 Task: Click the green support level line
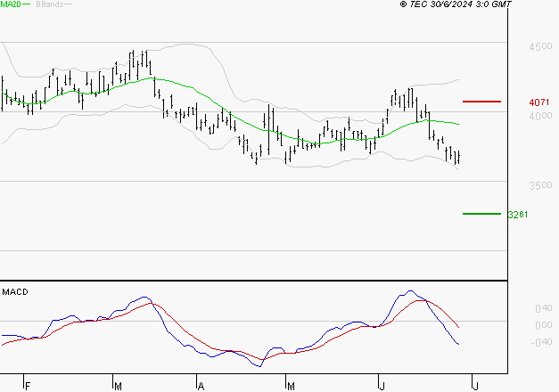[x=481, y=214]
